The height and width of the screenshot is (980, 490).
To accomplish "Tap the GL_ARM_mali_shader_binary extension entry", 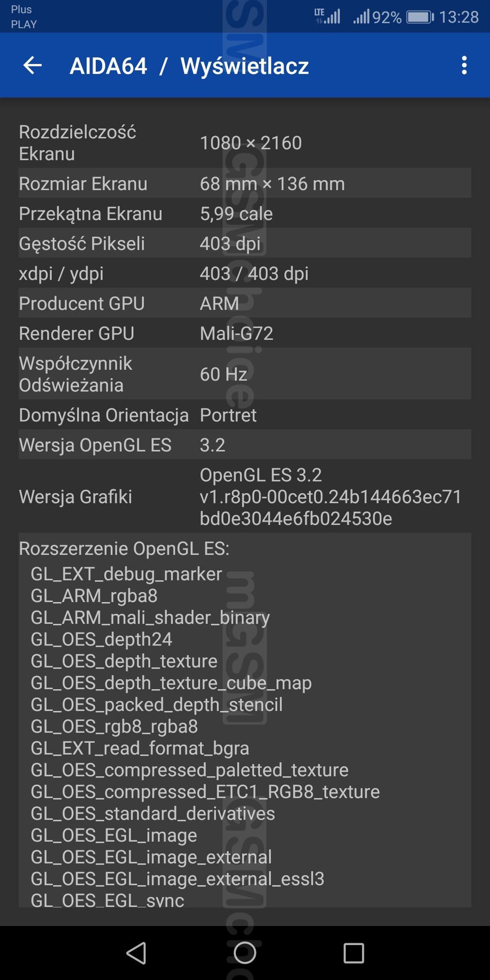I will 150,617.
